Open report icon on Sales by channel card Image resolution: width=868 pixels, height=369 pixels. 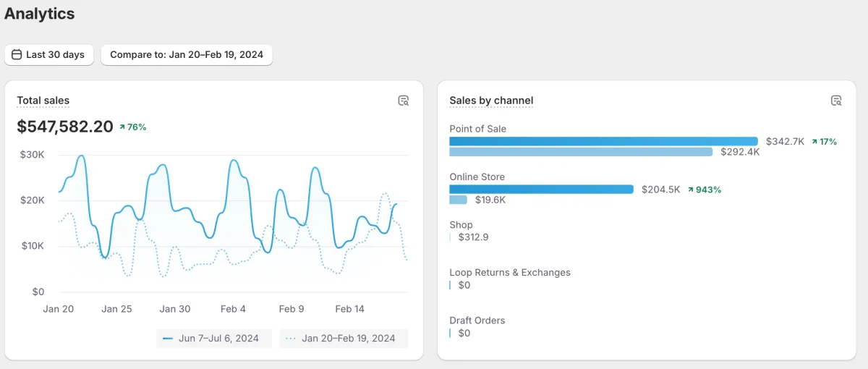[x=836, y=101]
